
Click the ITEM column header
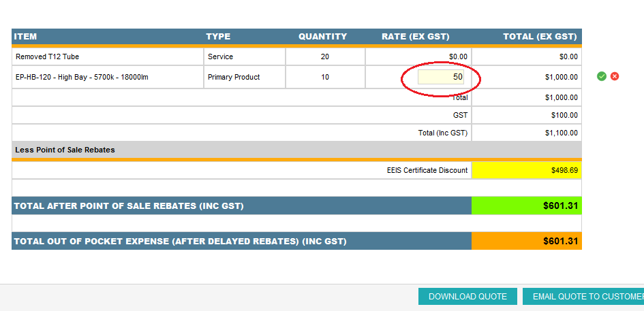pyautogui.click(x=26, y=37)
